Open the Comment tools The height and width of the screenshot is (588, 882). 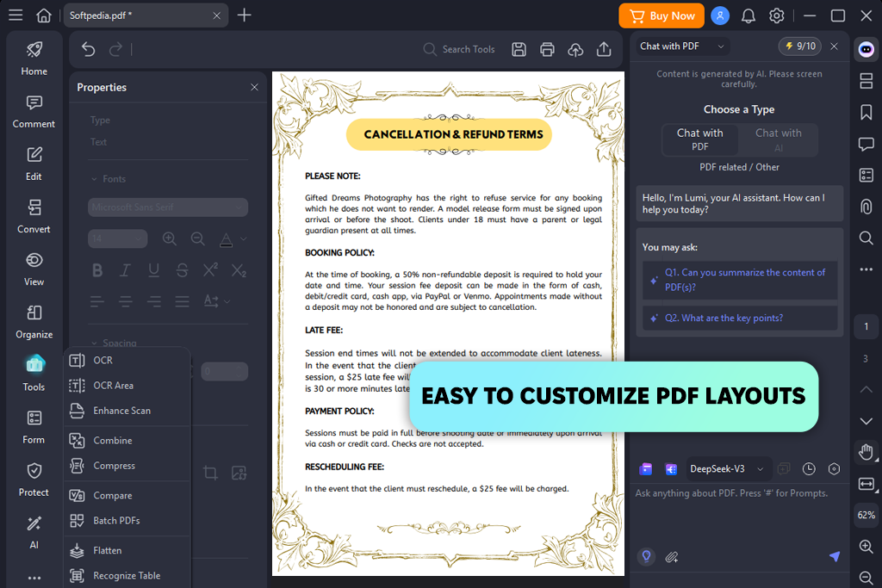click(34, 112)
